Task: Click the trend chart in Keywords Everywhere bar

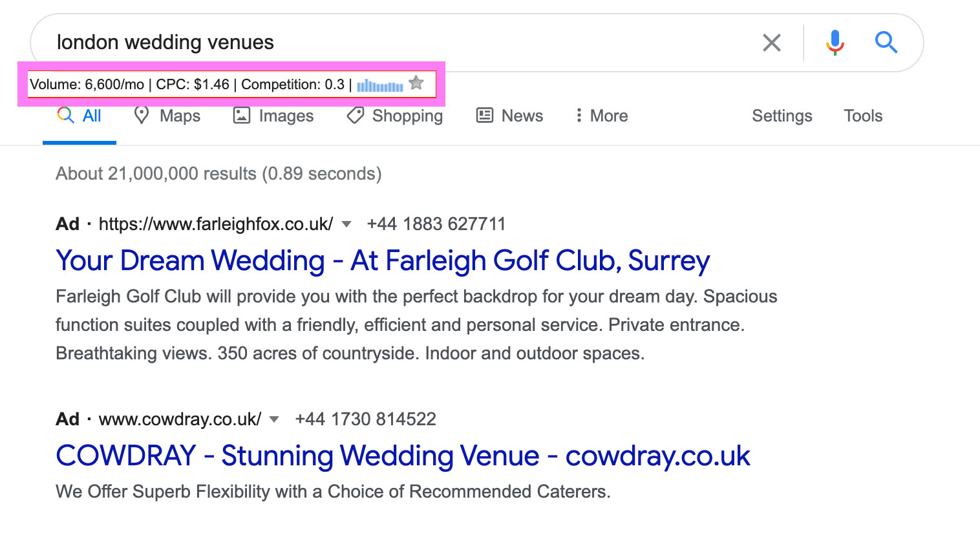Action: (380, 85)
